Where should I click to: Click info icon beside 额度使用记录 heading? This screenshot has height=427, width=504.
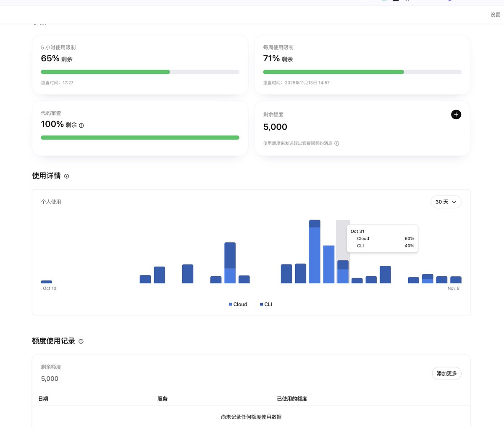click(81, 341)
